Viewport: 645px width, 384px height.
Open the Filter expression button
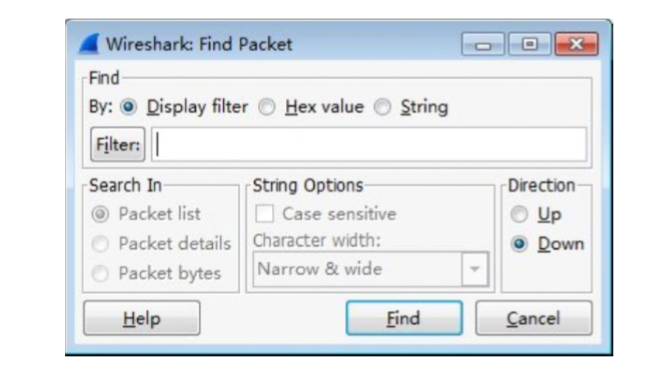click(x=118, y=144)
